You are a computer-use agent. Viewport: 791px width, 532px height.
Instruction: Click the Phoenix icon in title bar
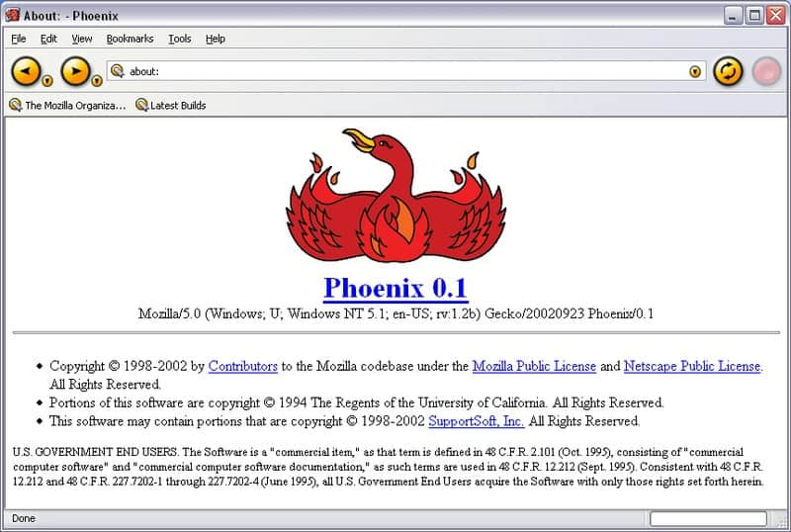14,15
